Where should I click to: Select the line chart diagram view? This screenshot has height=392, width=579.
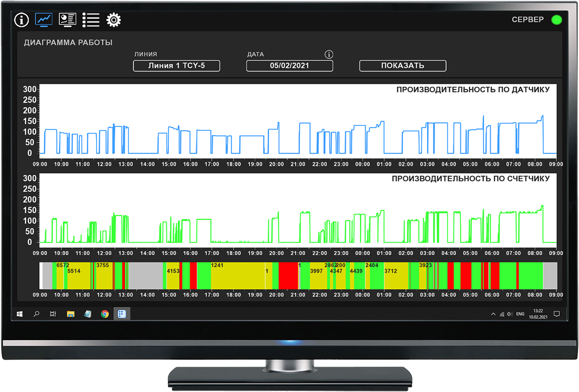[44, 20]
